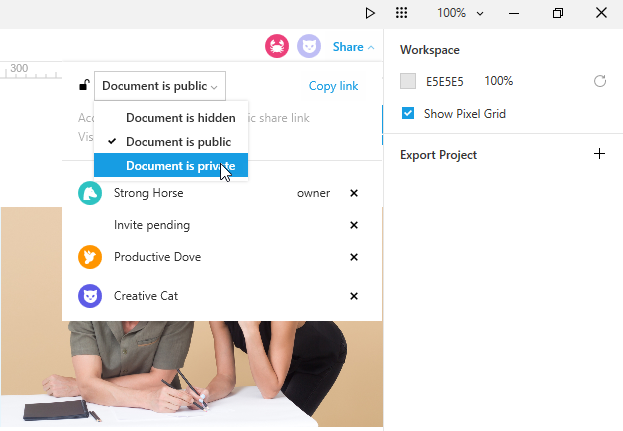Click the Strong Horse name
Viewport: 623px width, 431px height.
149,193
